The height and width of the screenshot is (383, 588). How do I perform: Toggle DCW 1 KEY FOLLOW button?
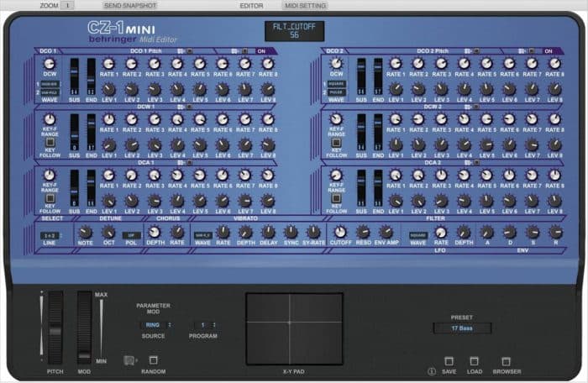coord(50,142)
